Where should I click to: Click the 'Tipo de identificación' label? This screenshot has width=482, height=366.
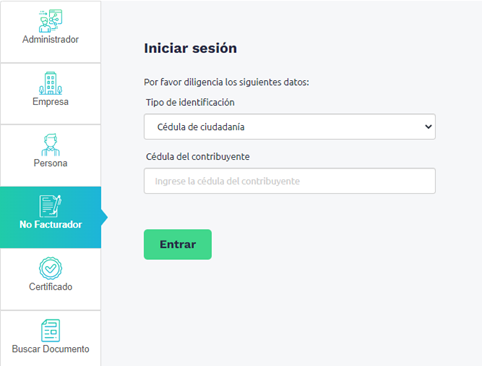(x=190, y=102)
